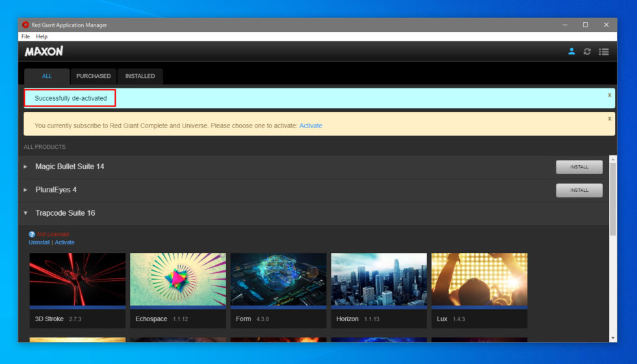Open the list view menu icon
637x364 pixels.
click(x=604, y=51)
